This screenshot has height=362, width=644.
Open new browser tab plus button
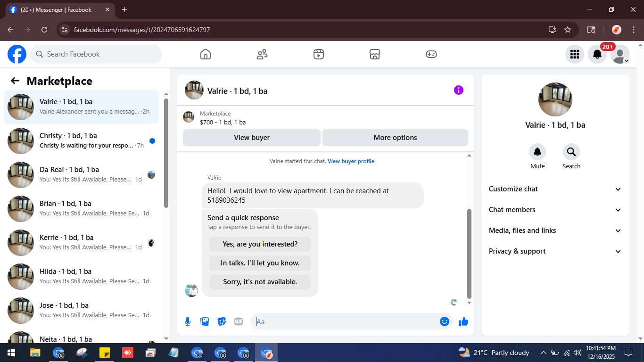click(x=124, y=9)
